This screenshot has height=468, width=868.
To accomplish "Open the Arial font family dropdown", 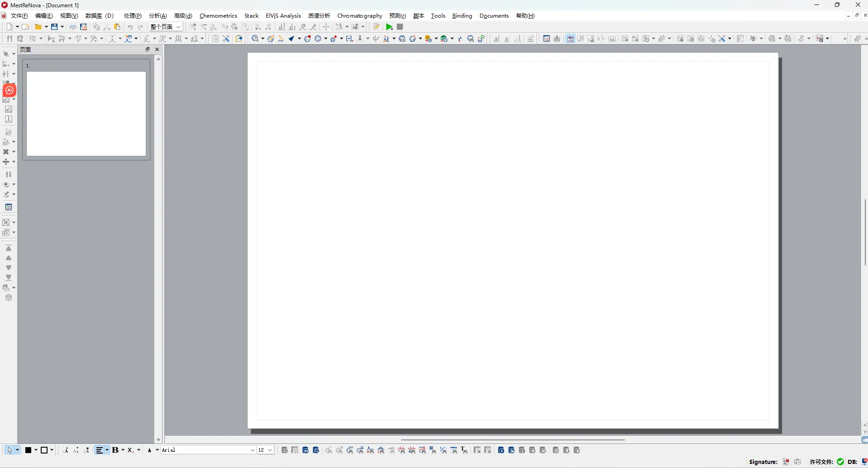I will (x=208, y=450).
